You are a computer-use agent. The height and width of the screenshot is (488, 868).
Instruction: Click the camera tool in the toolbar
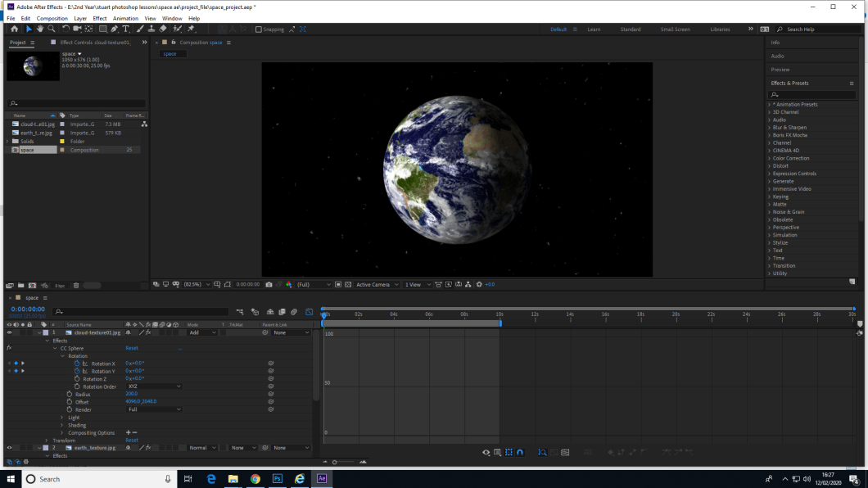(76, 29)
